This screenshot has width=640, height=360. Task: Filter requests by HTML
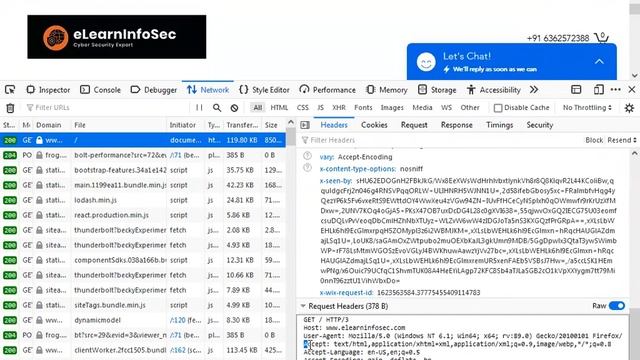pos(279,108)
